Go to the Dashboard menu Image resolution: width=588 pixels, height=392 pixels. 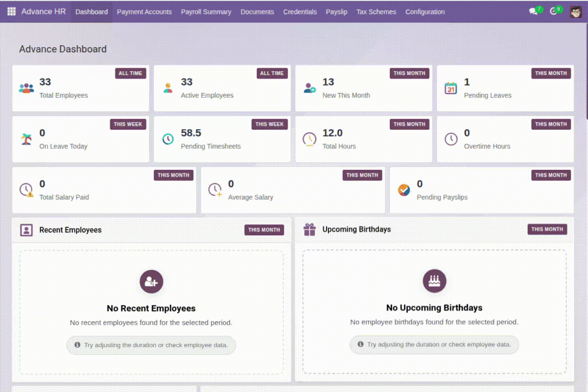pyautogui.click(x=91, y=11)
